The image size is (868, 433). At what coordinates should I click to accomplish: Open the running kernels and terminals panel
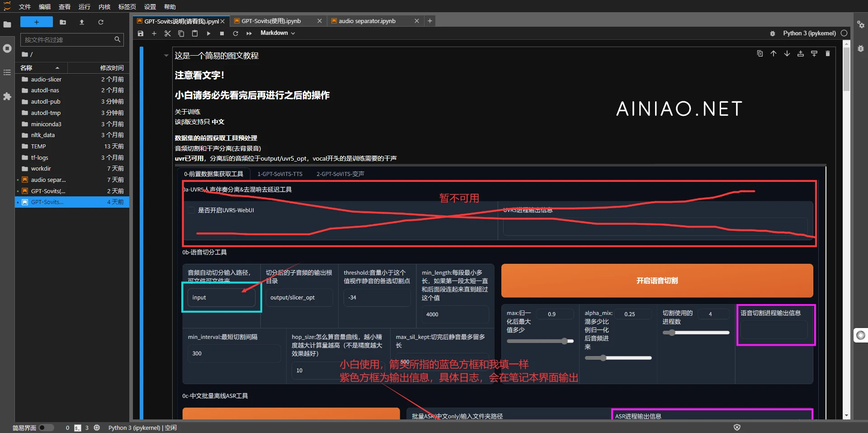(x=7, y=48)
